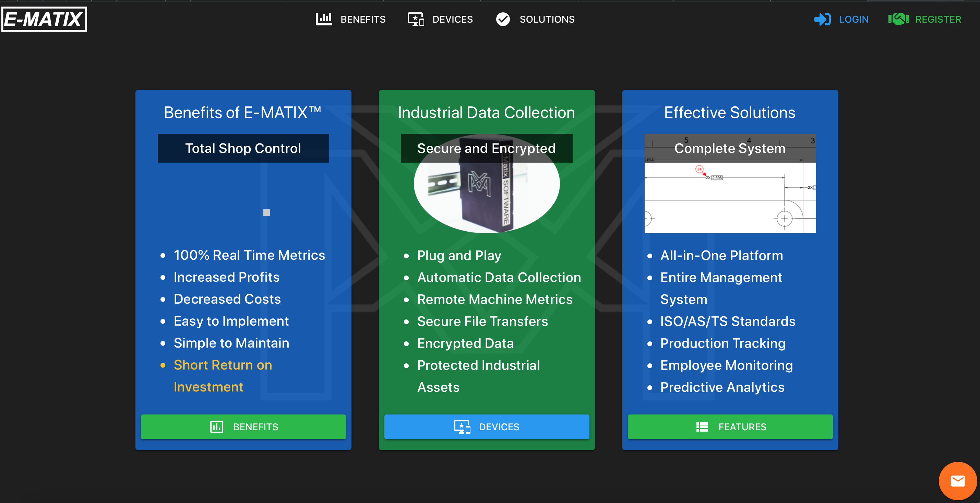Click the devices monitor icon in the nav
980x503 pixels.
416,19
